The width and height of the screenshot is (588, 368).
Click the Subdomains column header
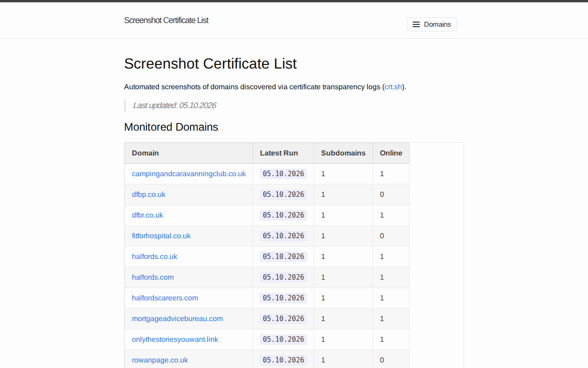click(x=343, y=153)
